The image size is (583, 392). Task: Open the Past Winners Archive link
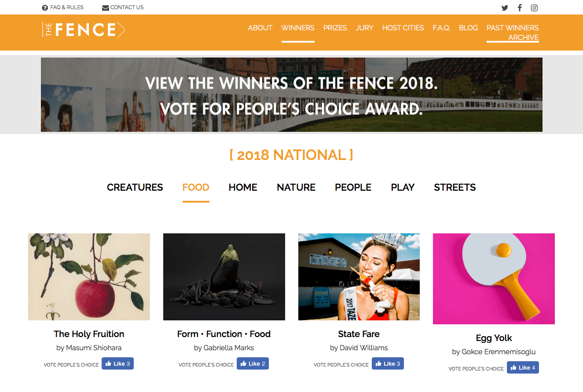coord(513,33)
